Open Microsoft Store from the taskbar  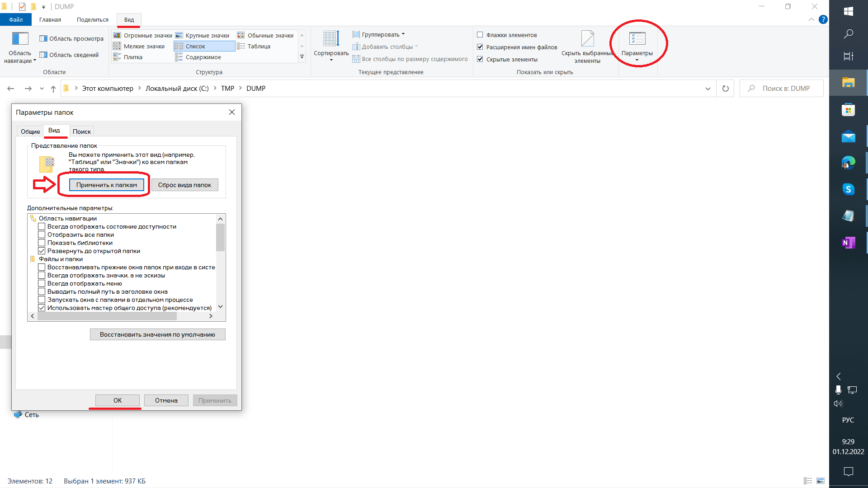coord(848,110)
